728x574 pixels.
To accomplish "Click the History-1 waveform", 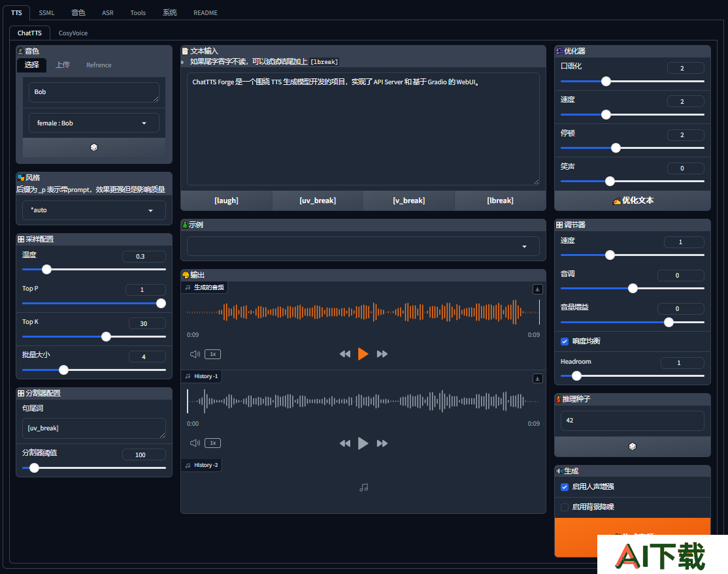I will 363,401.
